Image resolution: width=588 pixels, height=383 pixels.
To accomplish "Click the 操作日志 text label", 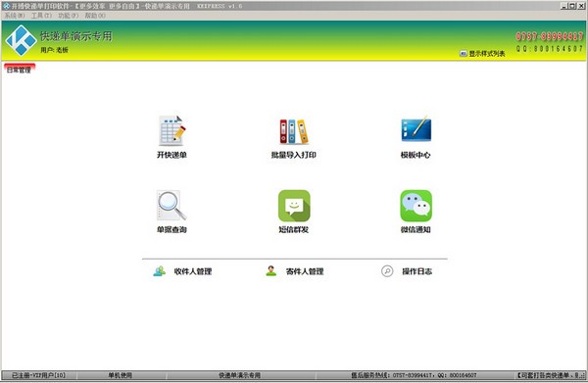I will coord(417,271).
